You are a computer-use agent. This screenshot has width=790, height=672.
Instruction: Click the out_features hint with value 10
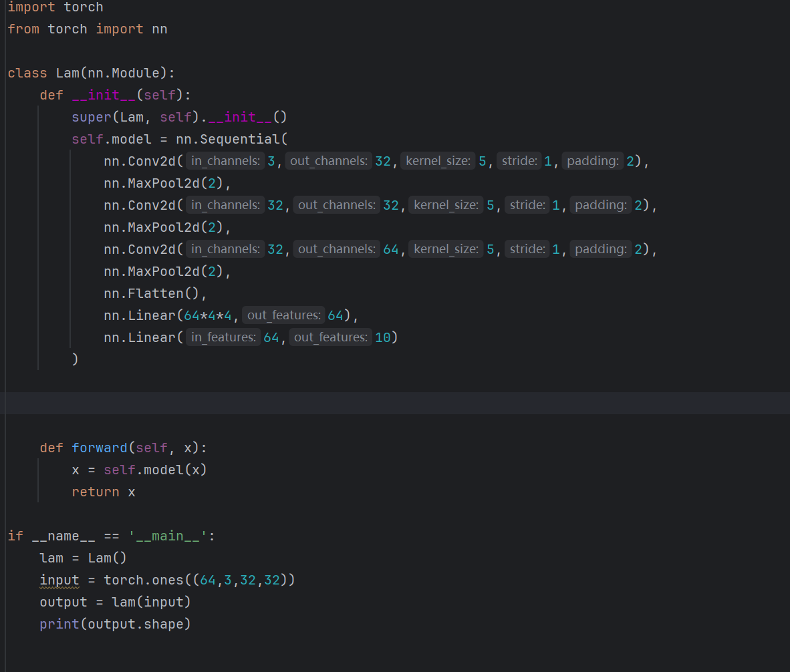(331, 337)
